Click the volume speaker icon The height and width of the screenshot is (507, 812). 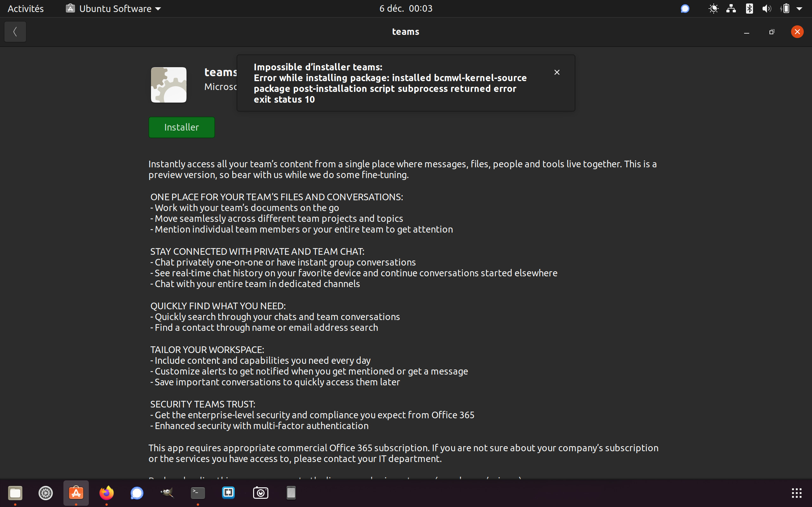(766, 8)
